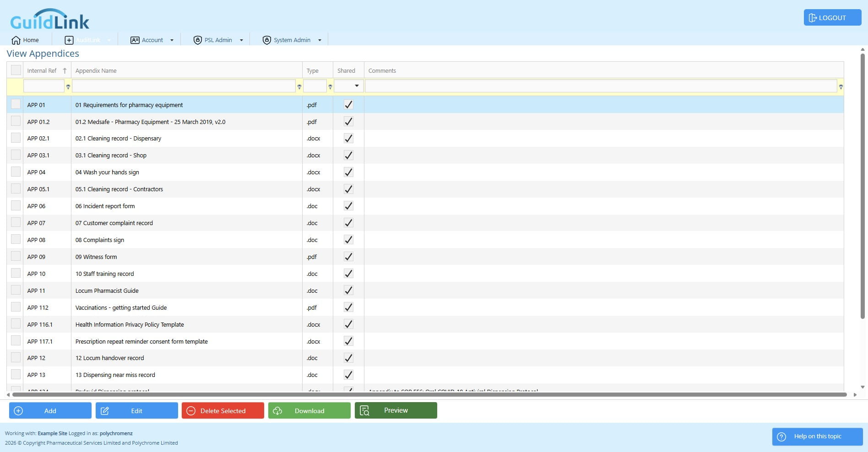Click the plus circle icon on Add
868x452 pixels.
(x=18, y=411)
